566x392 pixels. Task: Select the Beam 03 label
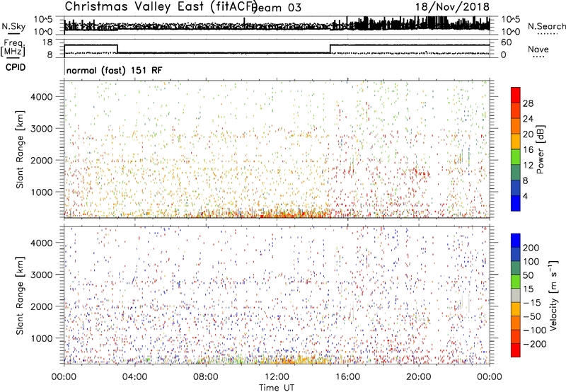(276, 8)
